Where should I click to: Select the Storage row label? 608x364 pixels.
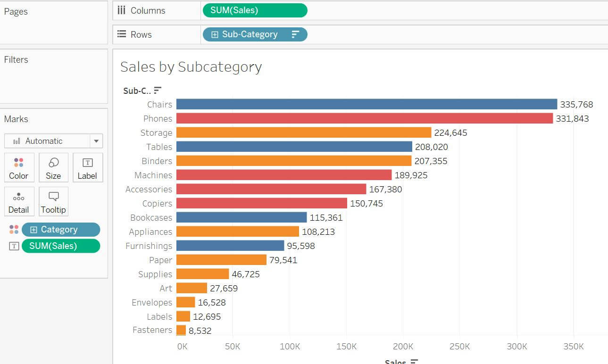pyautogui.click(x=156, y=132)
